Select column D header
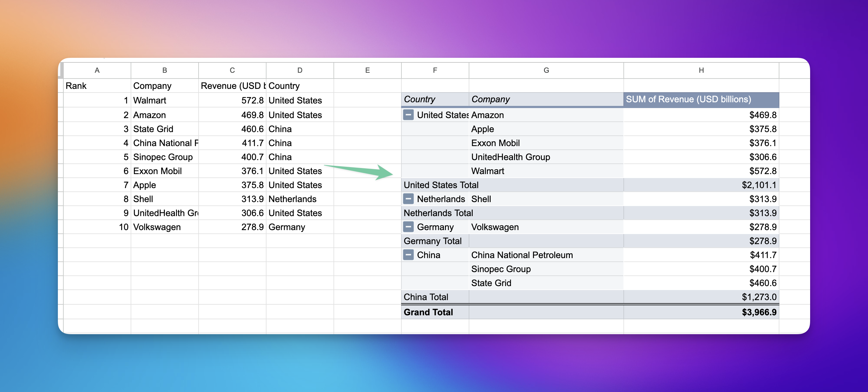The height and width of the screenshot is (392, 868). pyautogui.click(x=300, y=70)
